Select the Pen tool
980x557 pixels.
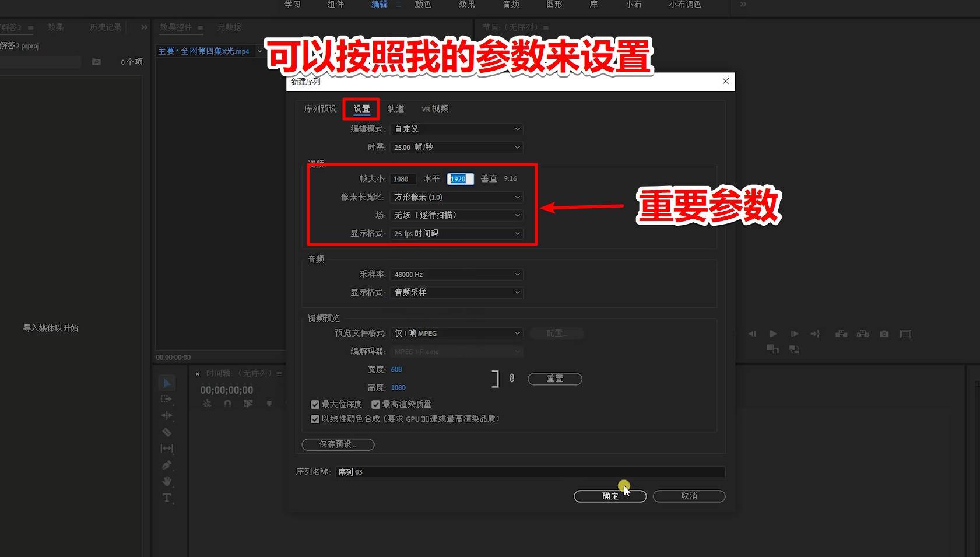coord(167,465)
